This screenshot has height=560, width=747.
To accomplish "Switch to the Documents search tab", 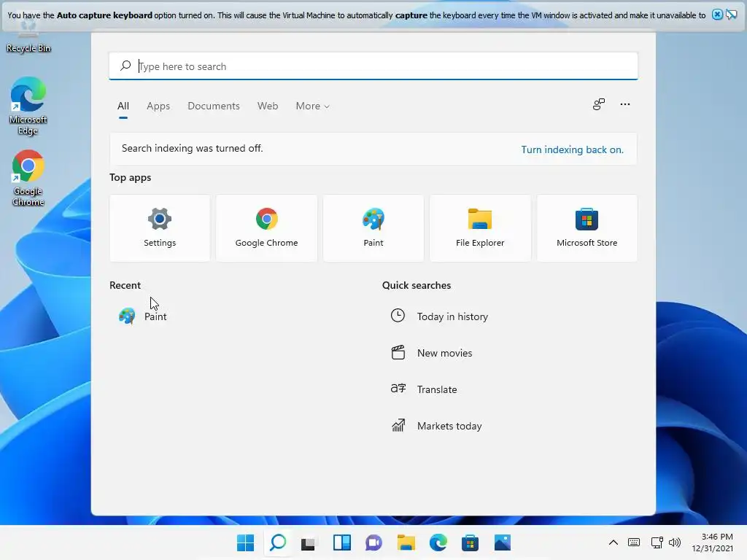I will (x=214, y=106).
